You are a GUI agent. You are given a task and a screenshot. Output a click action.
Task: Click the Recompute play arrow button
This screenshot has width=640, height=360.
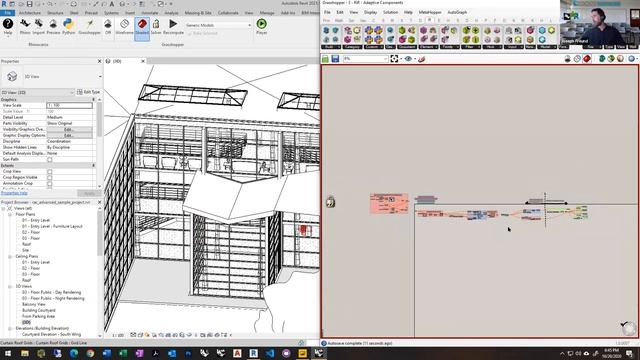point(173,27)
